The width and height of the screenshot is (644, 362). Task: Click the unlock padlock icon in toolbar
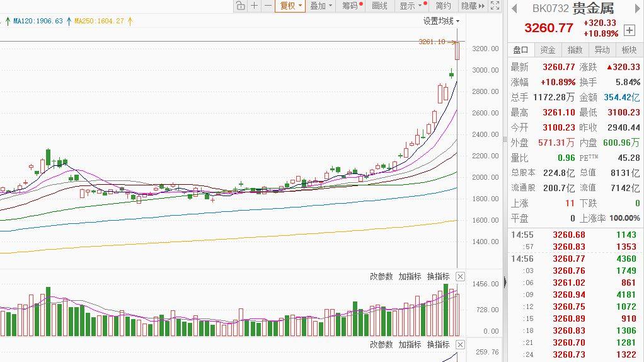241,6
